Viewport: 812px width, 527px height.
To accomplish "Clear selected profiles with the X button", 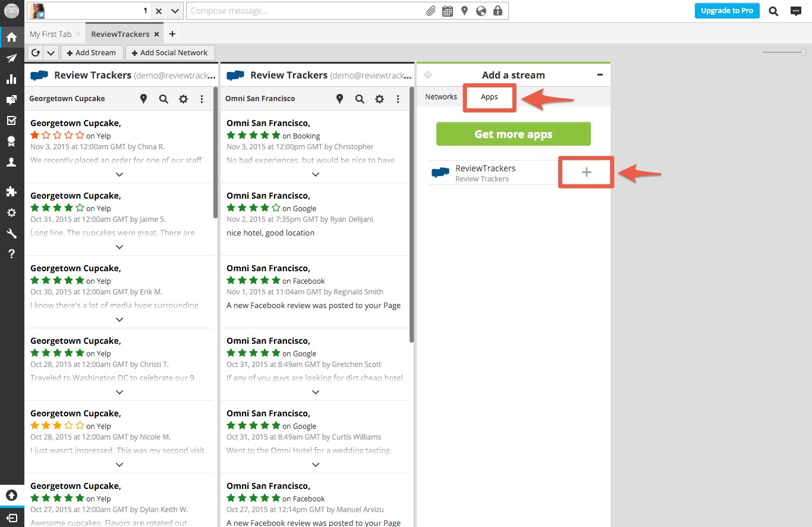I will click(159, 11).
